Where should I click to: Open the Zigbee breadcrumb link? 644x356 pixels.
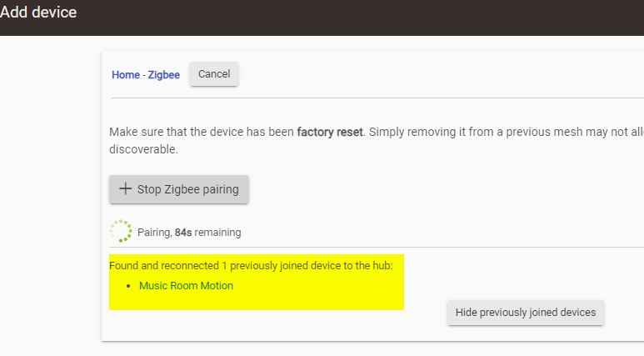pyautogui.click(x=164, y=74)
